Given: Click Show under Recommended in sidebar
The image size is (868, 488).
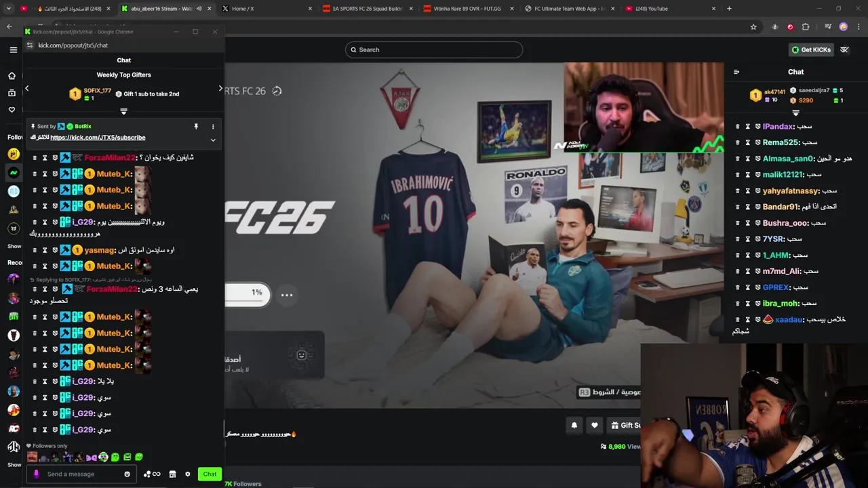Looking at the screenshot, I should tap(14, 465).
